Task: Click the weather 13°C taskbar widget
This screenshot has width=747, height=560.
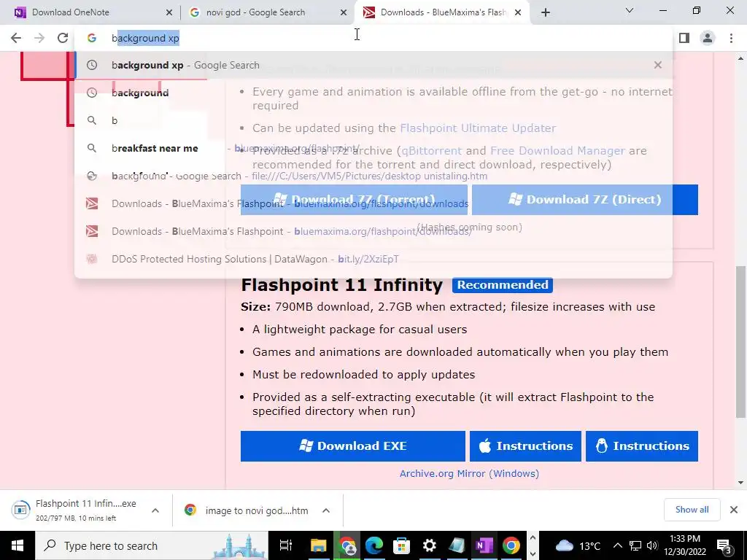Action: pyautogui.click(x=578, y=545)
